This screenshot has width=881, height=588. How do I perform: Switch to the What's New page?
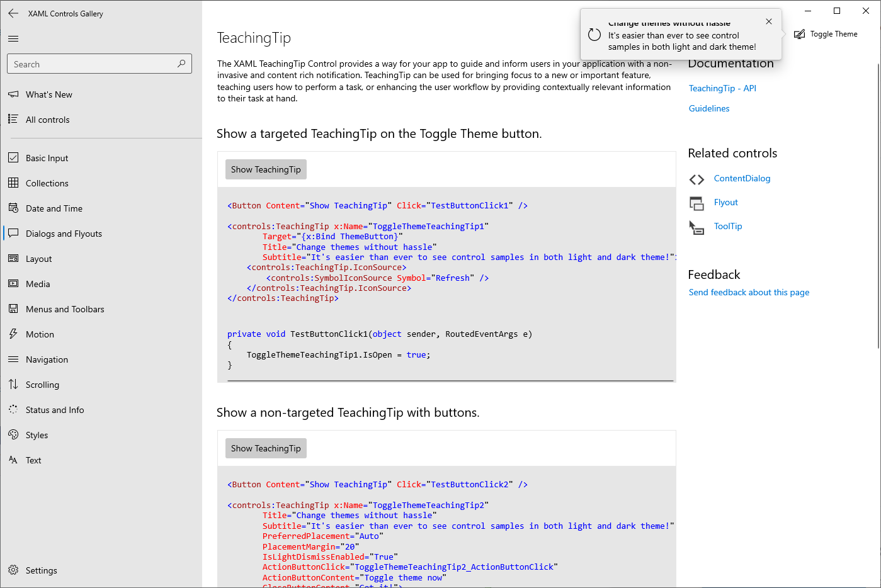(x=48, y=94)
